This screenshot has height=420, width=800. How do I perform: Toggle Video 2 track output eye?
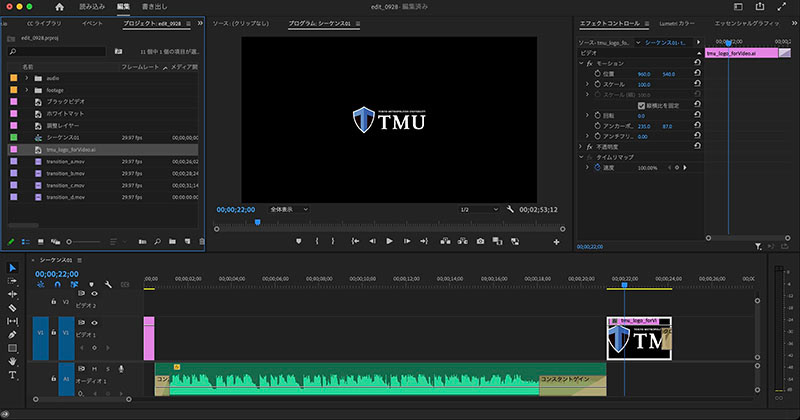(94, 293)
